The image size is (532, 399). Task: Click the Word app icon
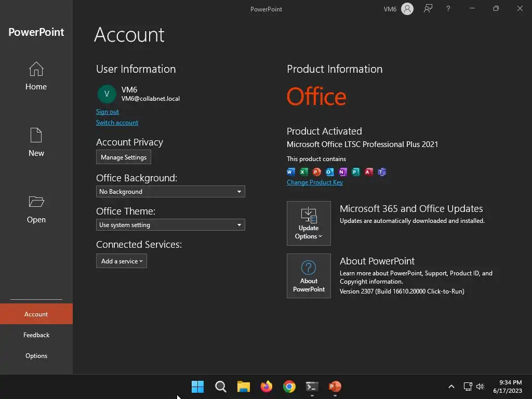pos(291,171)
